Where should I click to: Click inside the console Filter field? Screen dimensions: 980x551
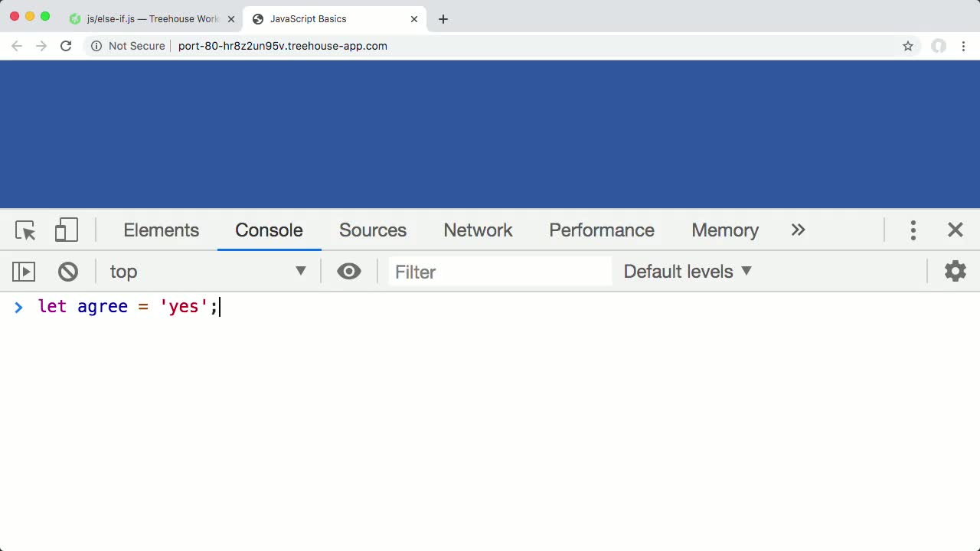point(498,271)
